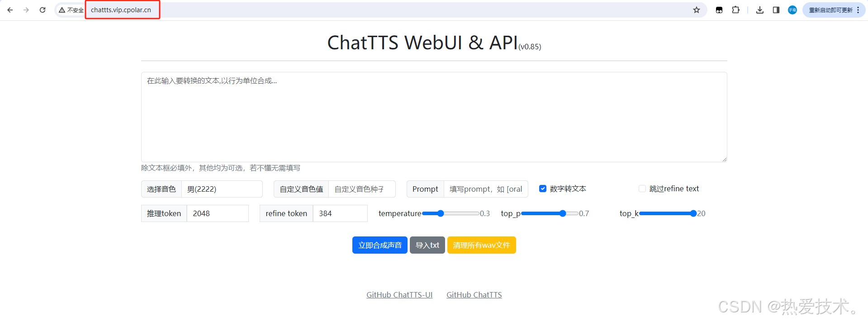Open the browser downloads panel
Image resolution: width=868 pixels, height=321 pixels.
(760, 10)
